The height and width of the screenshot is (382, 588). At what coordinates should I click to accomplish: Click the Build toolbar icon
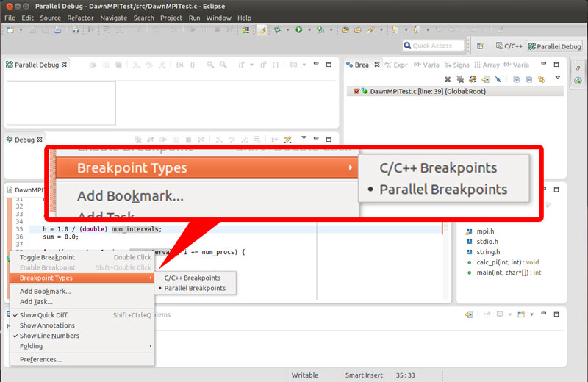point(76,29)
